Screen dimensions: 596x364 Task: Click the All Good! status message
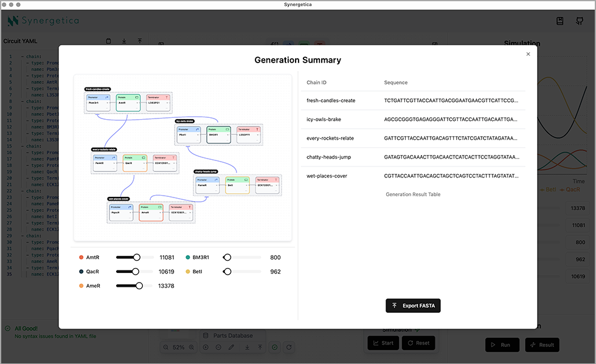click(26, 329)
